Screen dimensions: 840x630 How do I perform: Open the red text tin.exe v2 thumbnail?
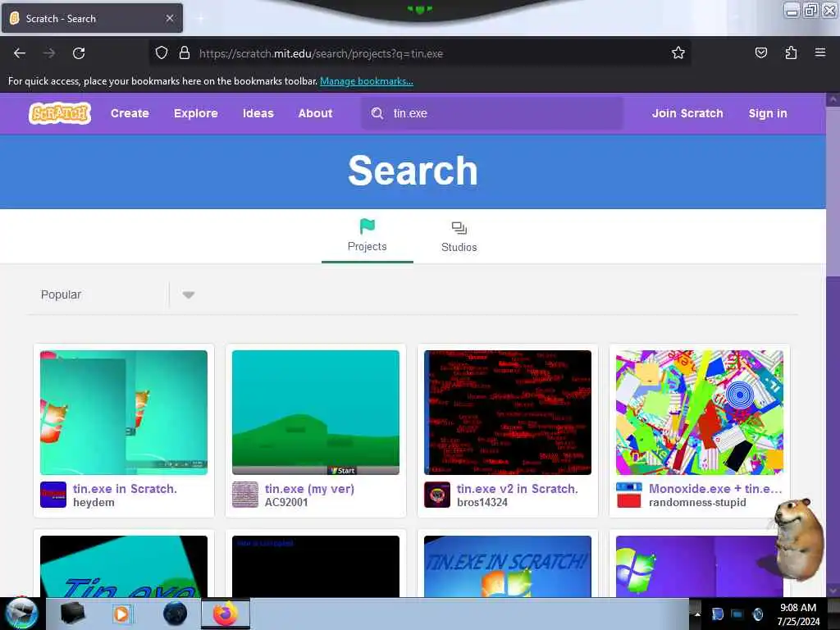tap(507, 413)
